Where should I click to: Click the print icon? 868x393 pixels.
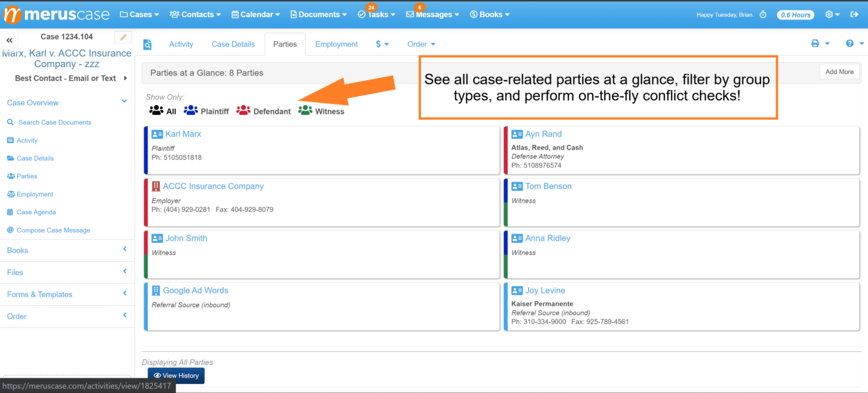click(815, 44)
